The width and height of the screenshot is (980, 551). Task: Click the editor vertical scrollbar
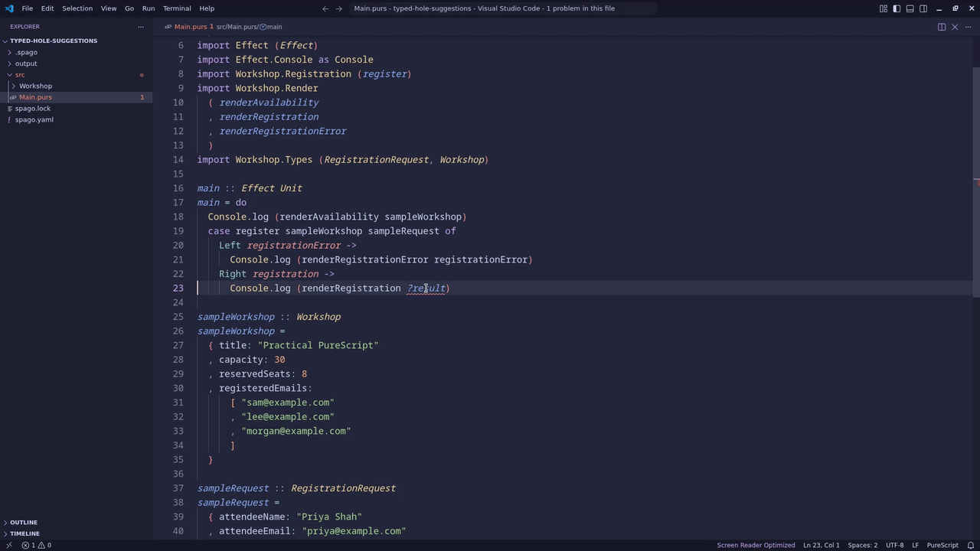[x=976, y=184]
